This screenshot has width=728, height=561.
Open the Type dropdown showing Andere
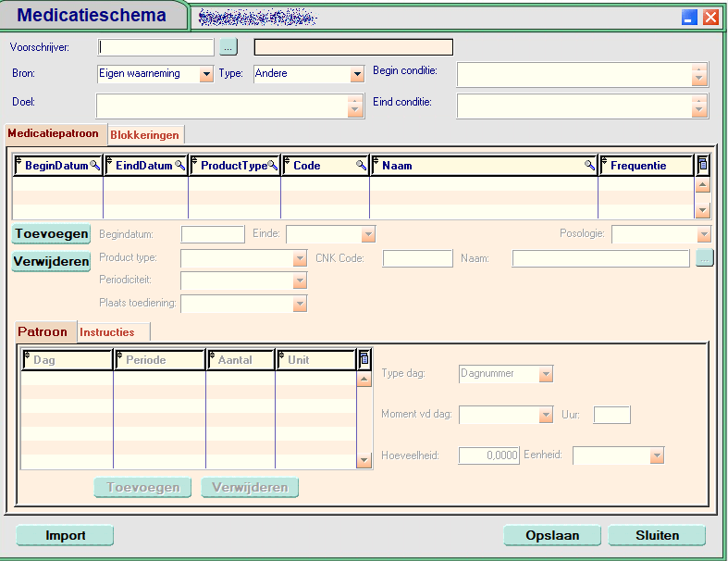357,74
